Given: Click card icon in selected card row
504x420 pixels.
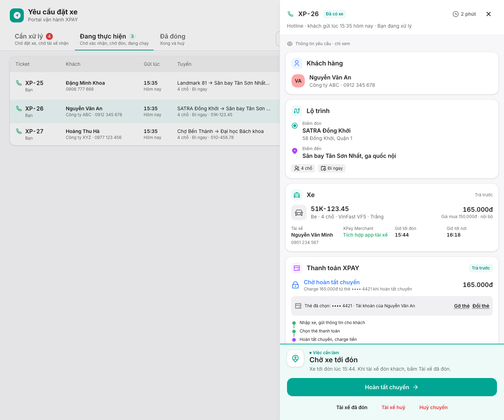Looking at the screenshot, I should pos(298,306).
